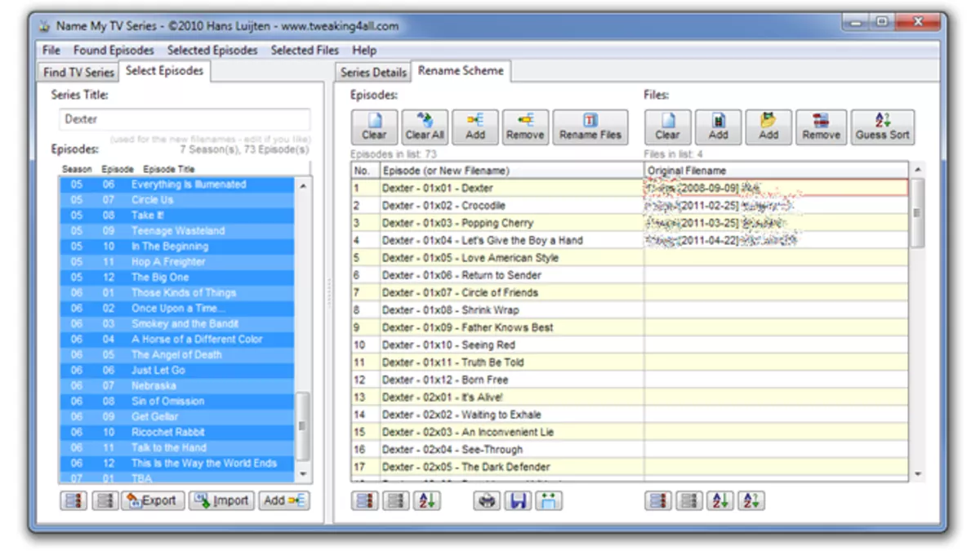The image size is (980, 551).
Task: Click Rename Files button in Episodes toolbar
Action: coord(590,127)
